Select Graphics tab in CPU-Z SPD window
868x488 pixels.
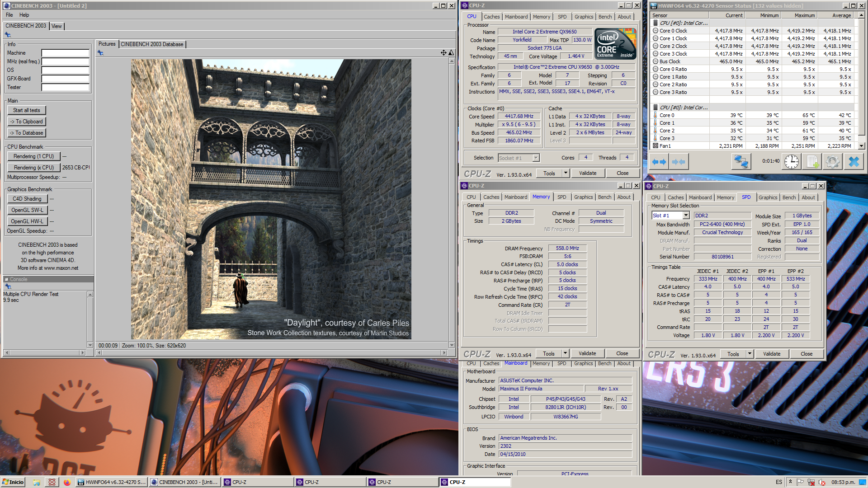click(x=768, y=197)
